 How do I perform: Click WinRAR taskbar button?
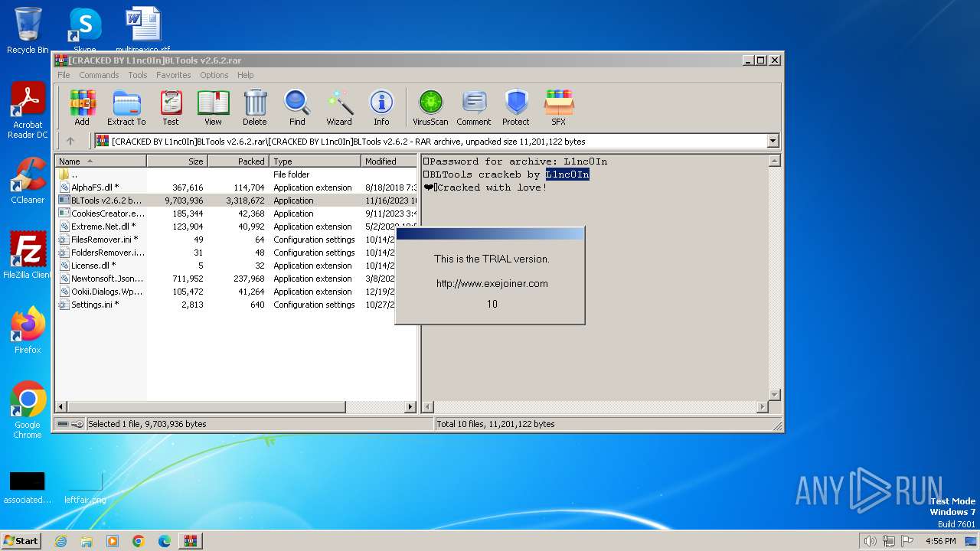point(191,541)
